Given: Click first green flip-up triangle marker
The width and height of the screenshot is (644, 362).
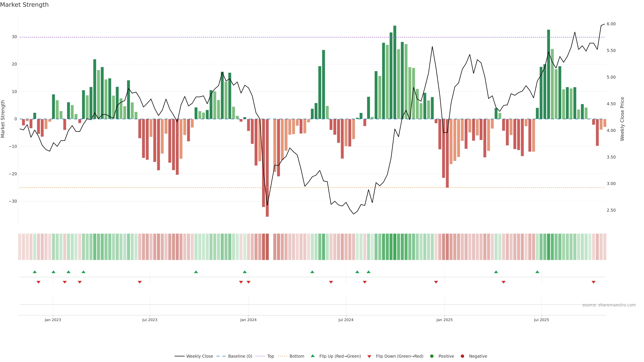Looking at the screenshot, I should [35, 272].
